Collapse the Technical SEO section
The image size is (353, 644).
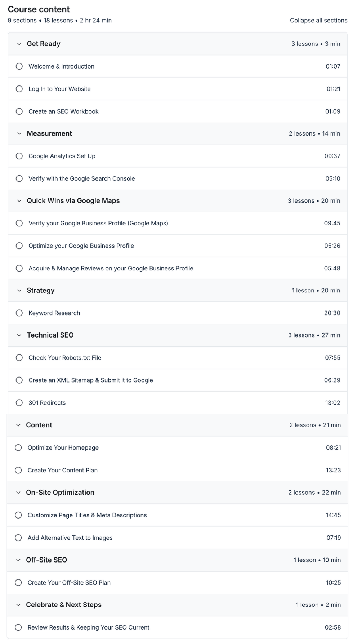(19, 335)
